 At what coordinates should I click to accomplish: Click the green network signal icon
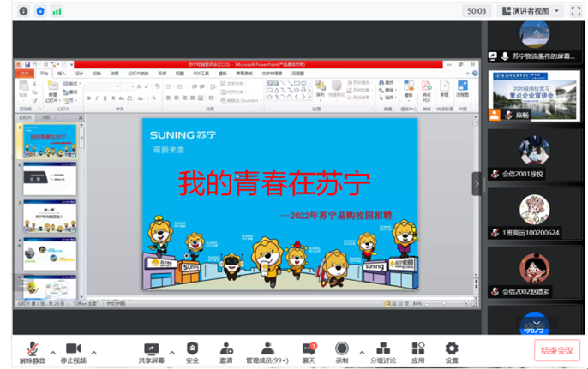[57, 11]
